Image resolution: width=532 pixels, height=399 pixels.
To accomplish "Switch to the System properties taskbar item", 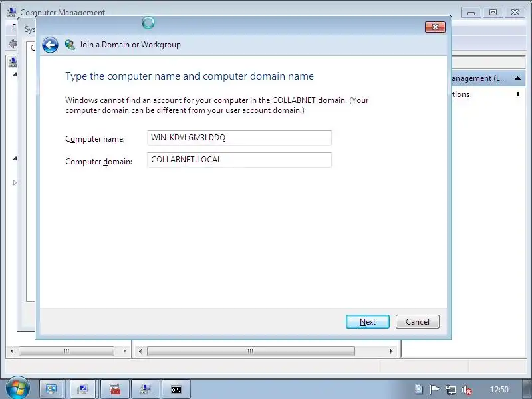I will [x=82, y=389].
